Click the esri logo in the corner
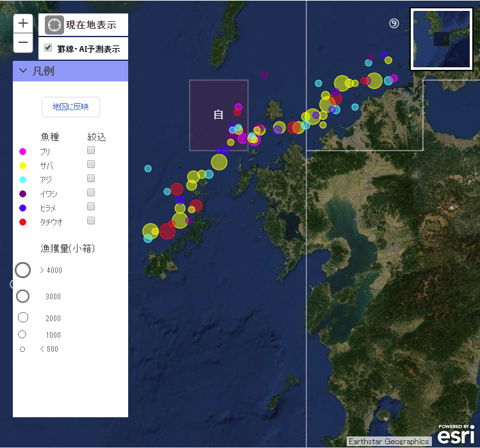480x448 pixels. (x=456, y=435)
